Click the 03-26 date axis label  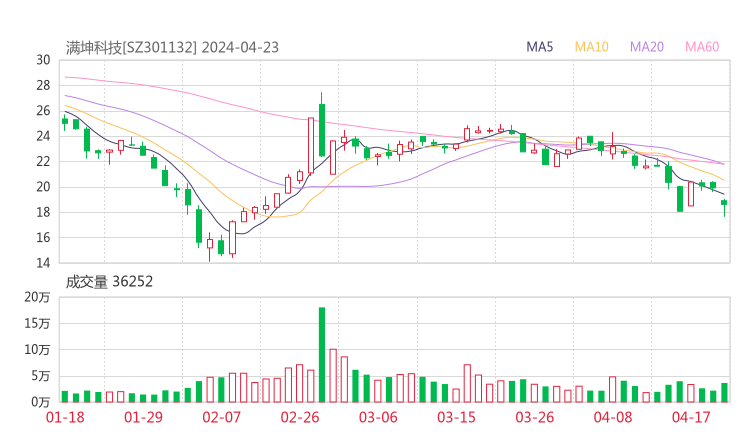tap(534, 417)
